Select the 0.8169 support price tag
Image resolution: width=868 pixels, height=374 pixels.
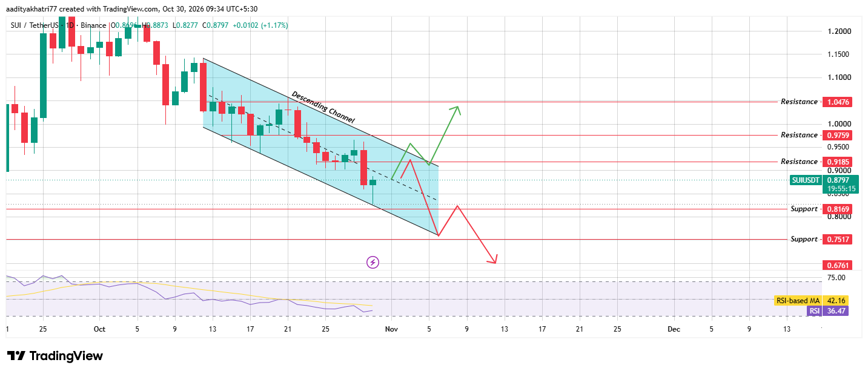[x=837, y=209]
